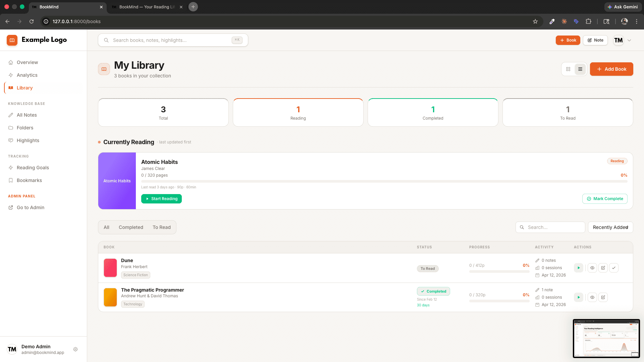Select the All filter tab
Image resolution: width=644 pixels, height=362 pixels.
(106, 227)
